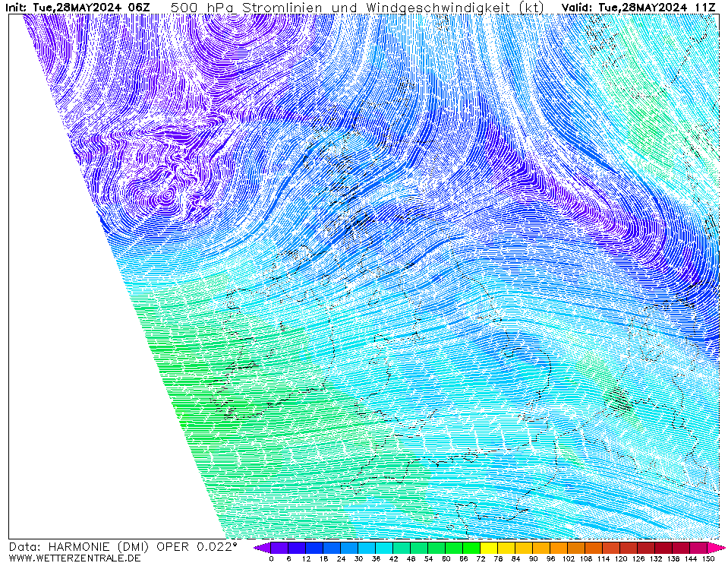Click the '500 hPa Stromlinien und Windgeschwindigkeit (kt)' title

point(358,8)
